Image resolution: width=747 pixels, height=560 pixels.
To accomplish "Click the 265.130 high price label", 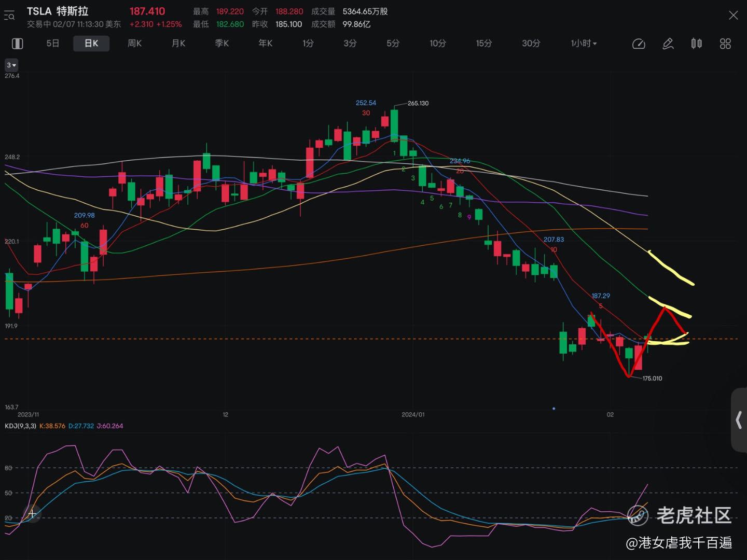I will click(418, 103).
